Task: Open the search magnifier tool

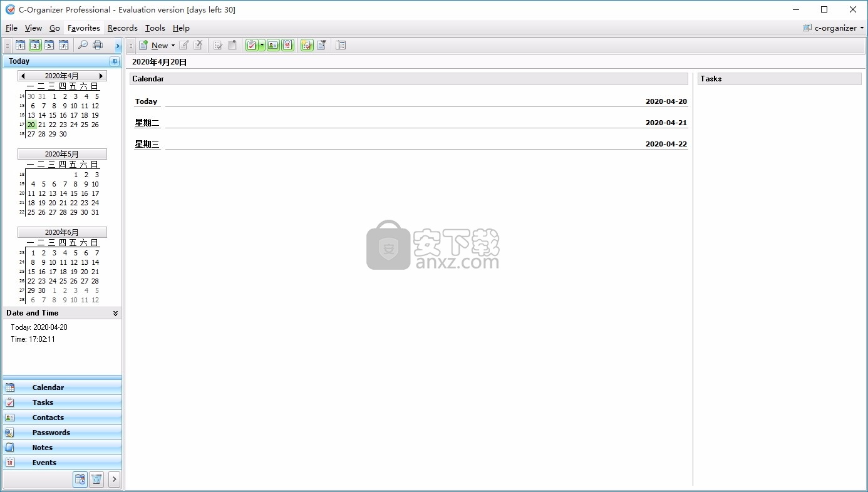Action: (x=83, y=45)
